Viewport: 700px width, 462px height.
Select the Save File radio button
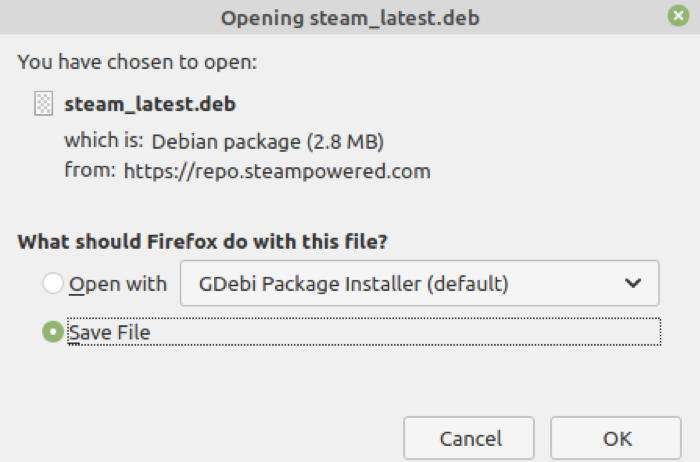[x=53, y=332]
